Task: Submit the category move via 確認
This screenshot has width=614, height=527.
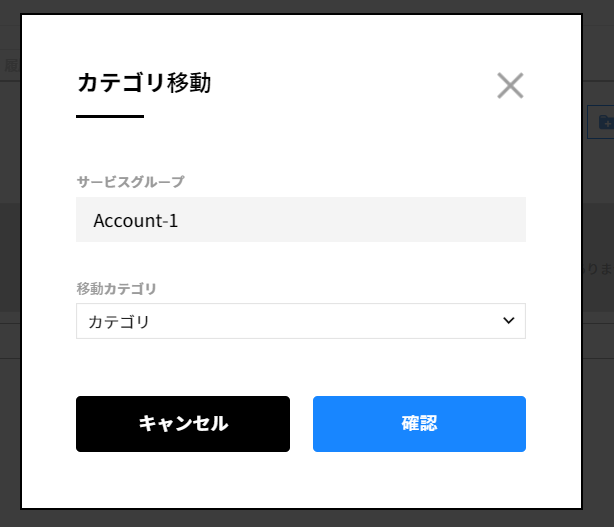Action: [419, 424]
